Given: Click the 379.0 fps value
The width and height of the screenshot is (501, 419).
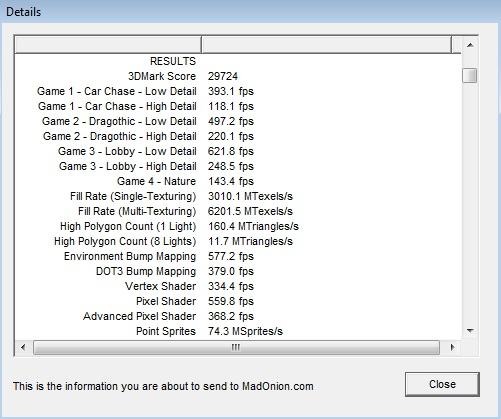Looking at the screenshot, I should [x=231, y=271].
